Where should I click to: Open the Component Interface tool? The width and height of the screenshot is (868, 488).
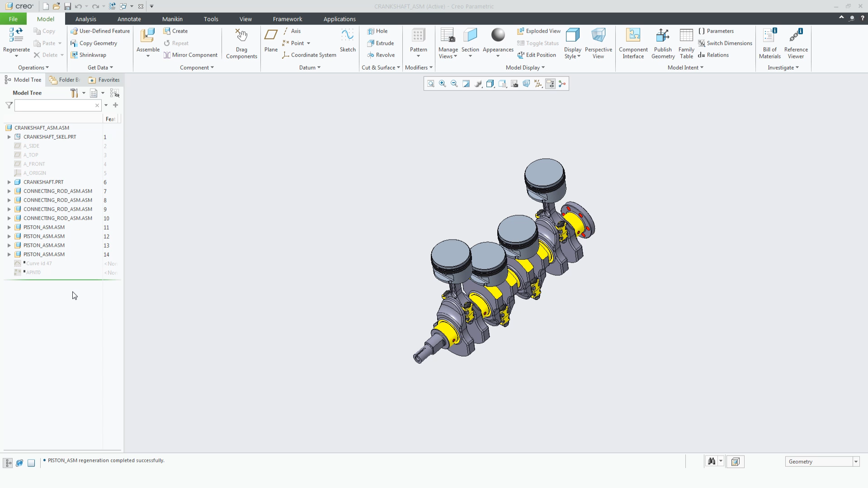point(633,44)
